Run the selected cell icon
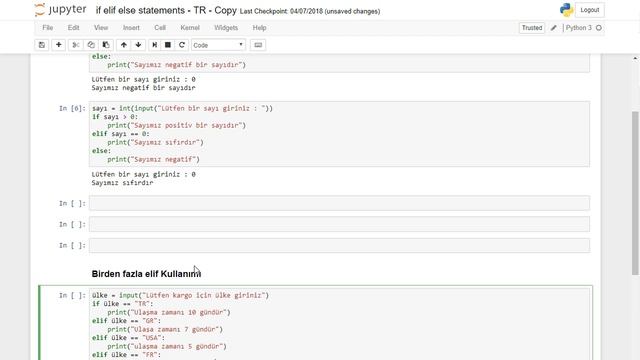The height and width of the screenshot is (360, 640). tap(154, 45)
